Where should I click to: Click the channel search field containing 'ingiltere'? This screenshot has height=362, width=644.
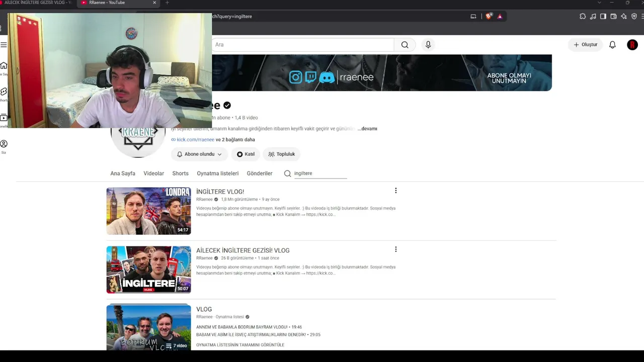click(320, 173)
